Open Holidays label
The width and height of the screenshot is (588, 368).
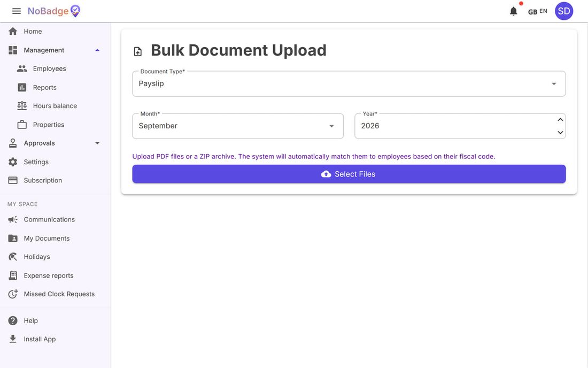point(37,257)
